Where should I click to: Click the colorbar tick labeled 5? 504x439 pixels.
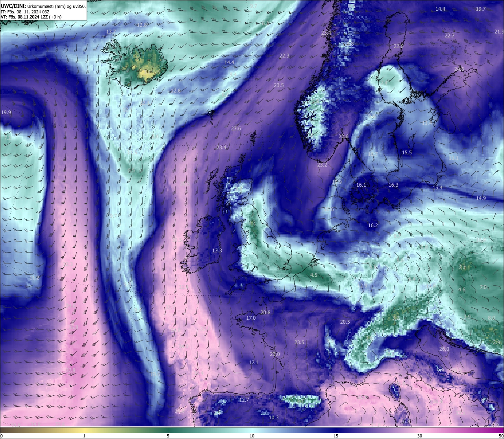click(x=168, y=436)
